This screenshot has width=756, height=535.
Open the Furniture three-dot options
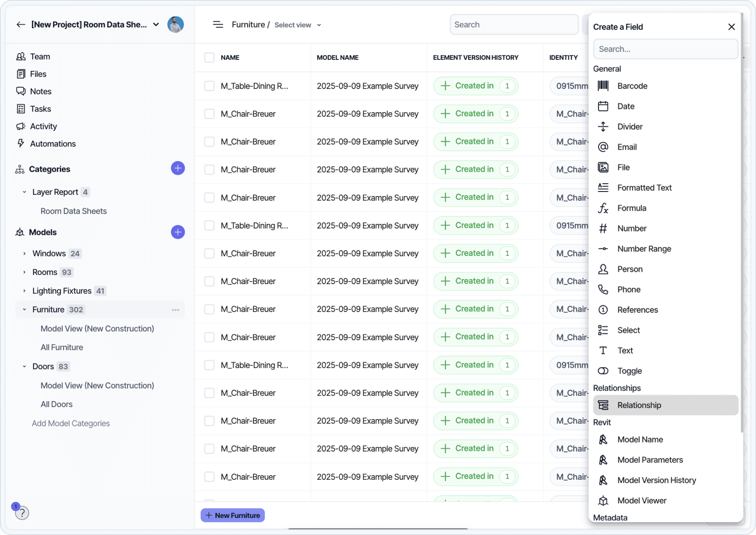click(x=175, y=310)
